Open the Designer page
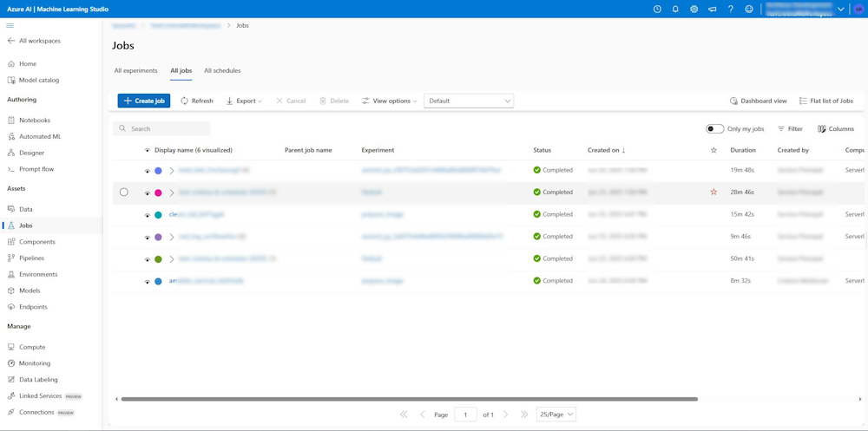This screenshot has width=868, height=431. [x=26, y=153]
